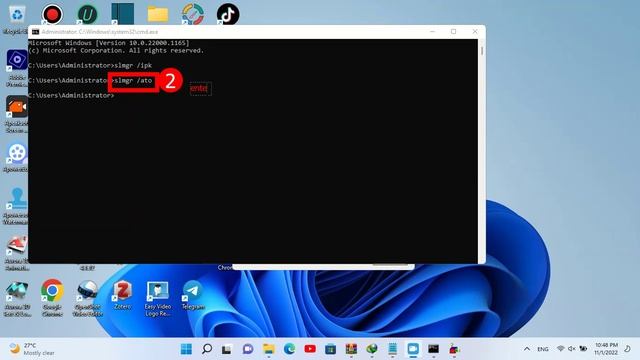Viewport: 640px width, 360px height.
Task: Click the Command Prompt vertical scrollbar
Action: click(x=482, y=151)
